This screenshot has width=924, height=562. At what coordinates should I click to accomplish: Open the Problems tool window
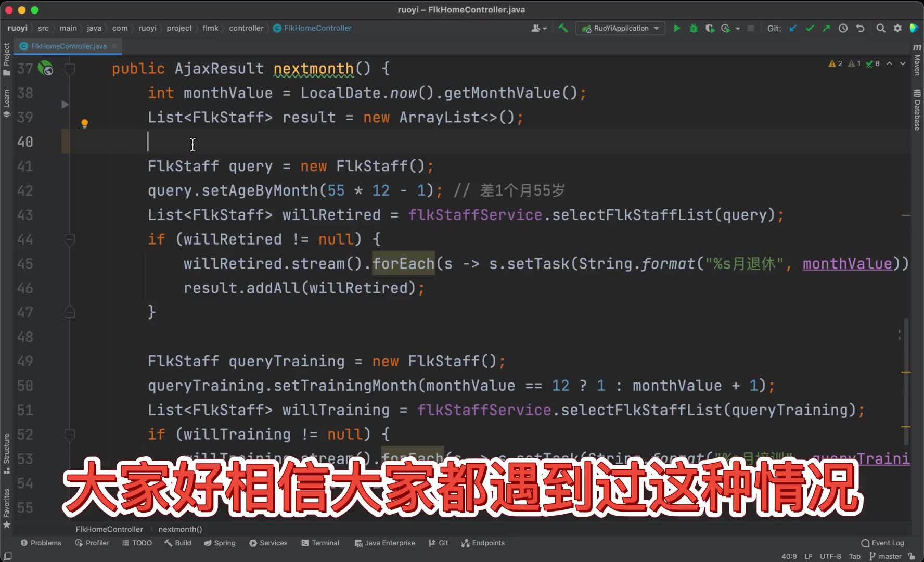(41, 543)
